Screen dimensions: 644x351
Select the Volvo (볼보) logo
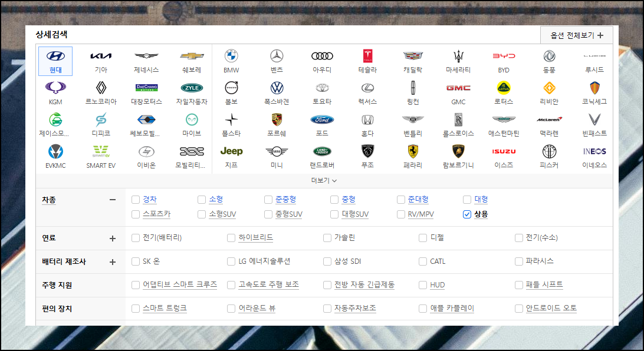[x=231, y=87]
